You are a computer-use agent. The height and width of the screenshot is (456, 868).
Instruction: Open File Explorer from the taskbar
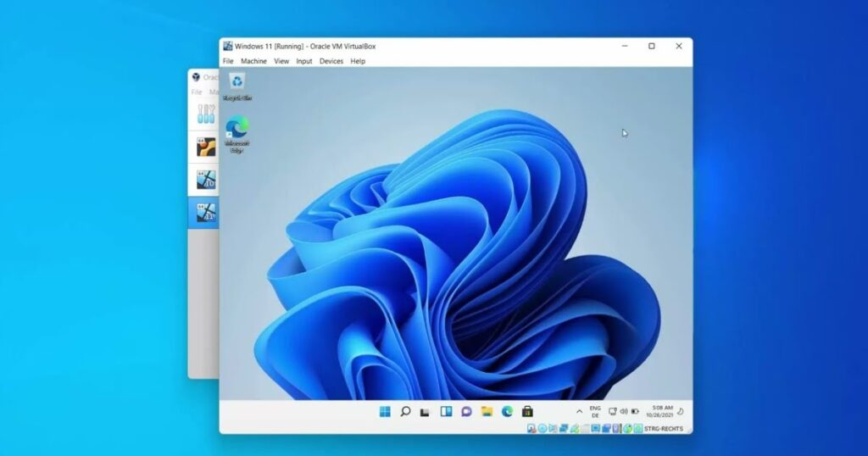tap(487, 411)
